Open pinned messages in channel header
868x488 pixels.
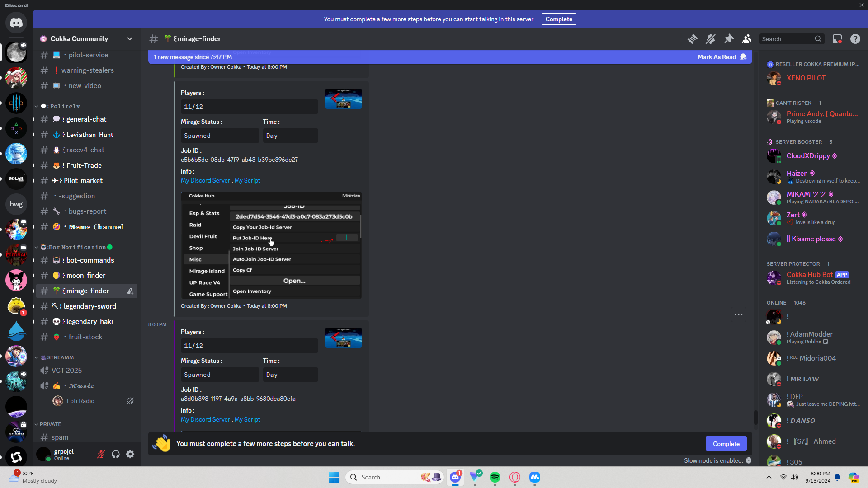tap(729, 39)
